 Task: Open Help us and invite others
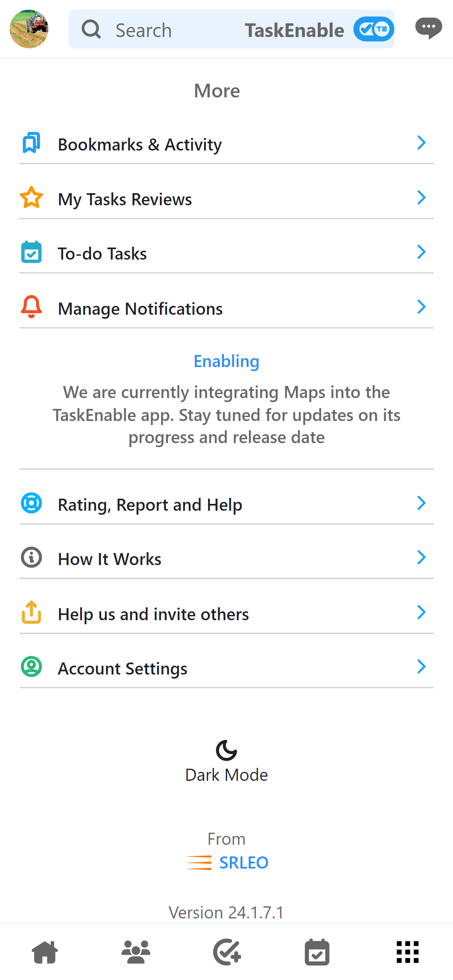(x=153, y=615)
